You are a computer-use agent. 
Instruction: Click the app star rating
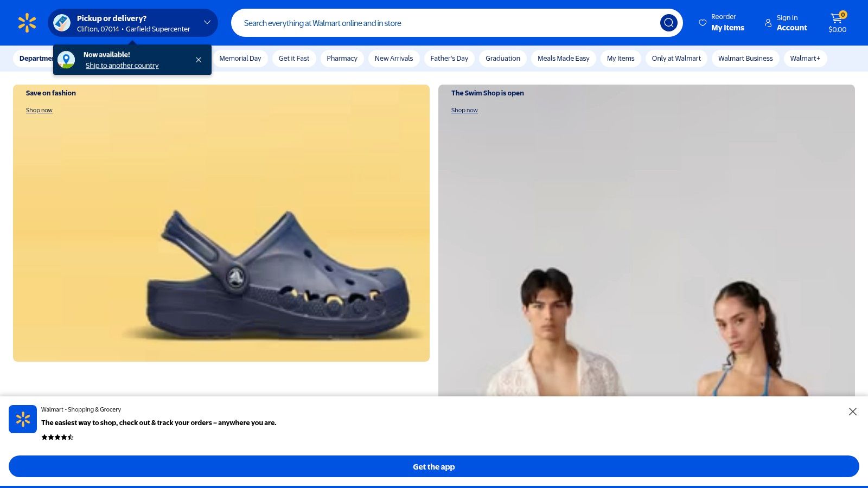[58, 437]
